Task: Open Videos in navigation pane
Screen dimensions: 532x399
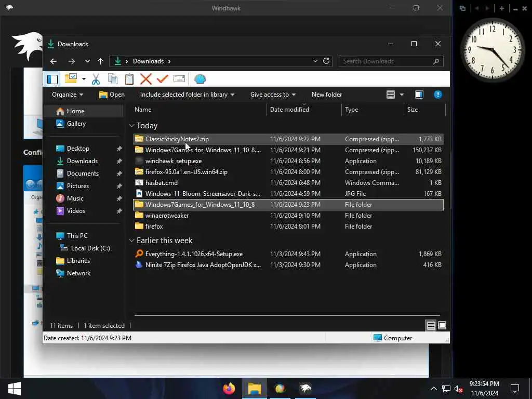Action: coord(76,211)
